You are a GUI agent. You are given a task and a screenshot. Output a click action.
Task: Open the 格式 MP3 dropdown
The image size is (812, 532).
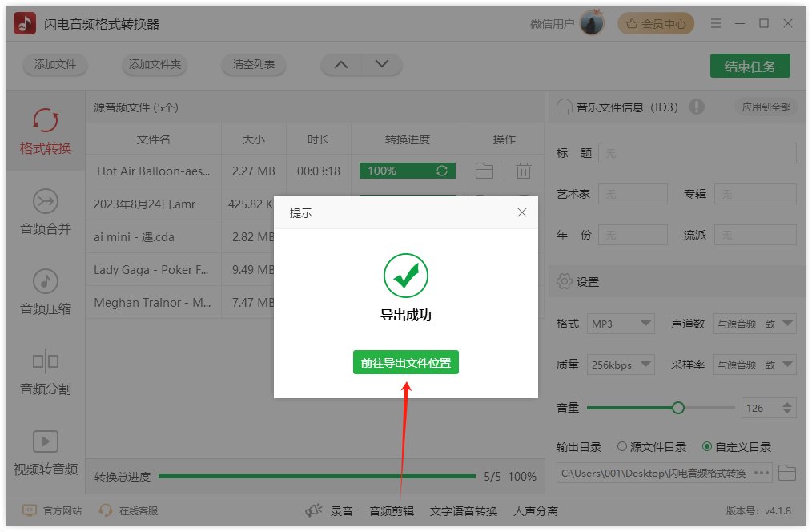(621, 324)
